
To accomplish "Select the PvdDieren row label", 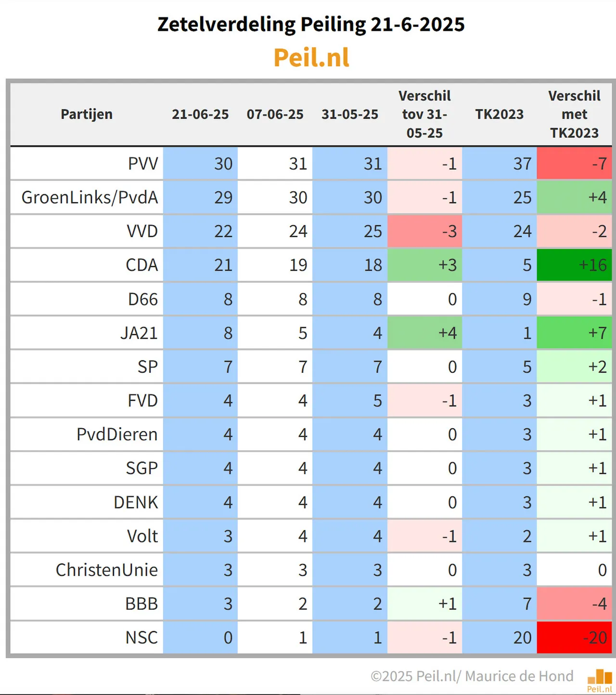I will pos(117,434).
